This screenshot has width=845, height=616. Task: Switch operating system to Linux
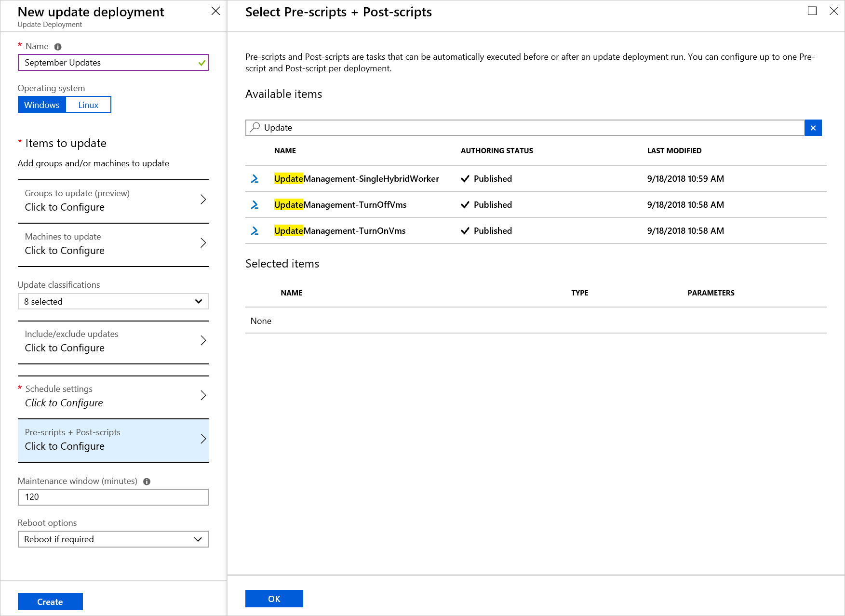(x=88, y=105)
